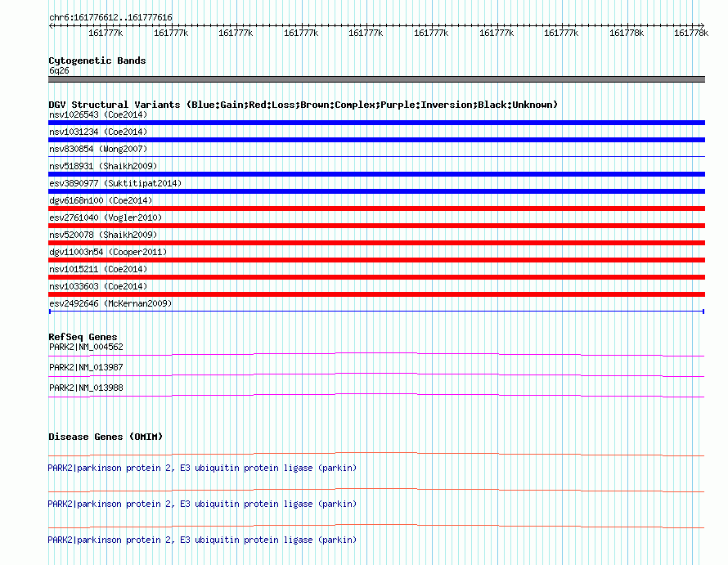The height and width of the screenshot is (565, 728).
Task: Click the RefSeq Genes track heading
Action: 83,337
